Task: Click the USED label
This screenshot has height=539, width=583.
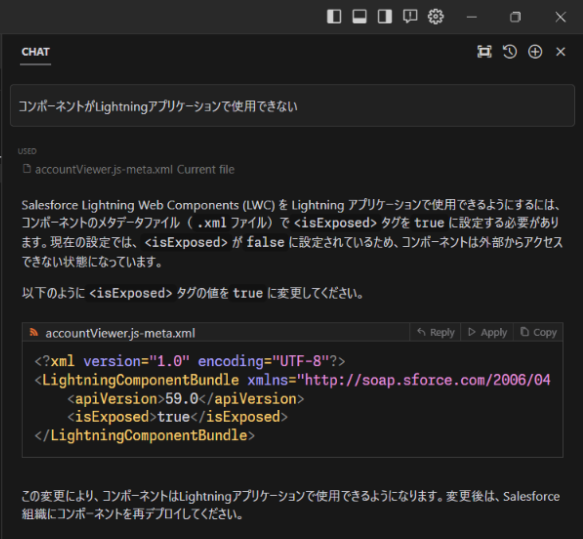Action: click(27, 151)
